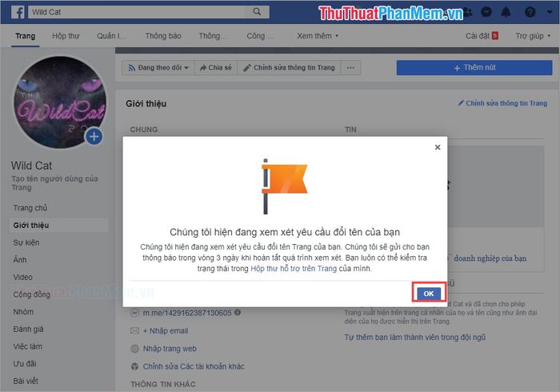Click Chỉnh sửa Các tài khoản khác link
The image size is (560, 392).
194,366
